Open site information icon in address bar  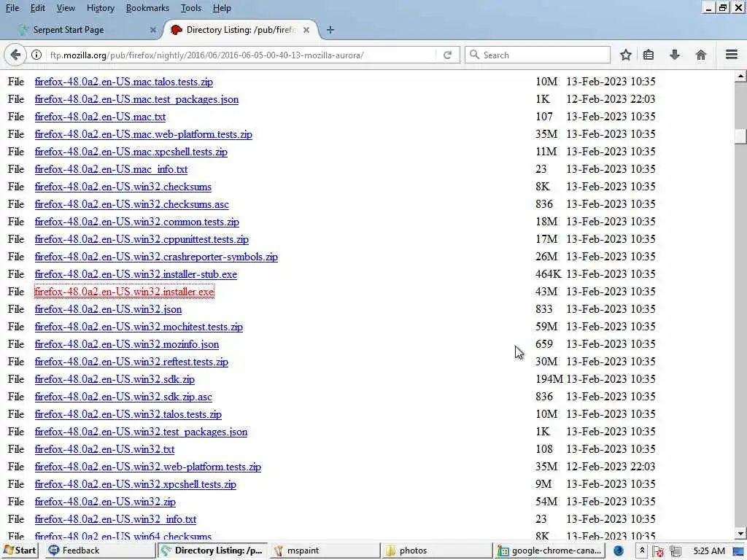(x=36, y=55)
